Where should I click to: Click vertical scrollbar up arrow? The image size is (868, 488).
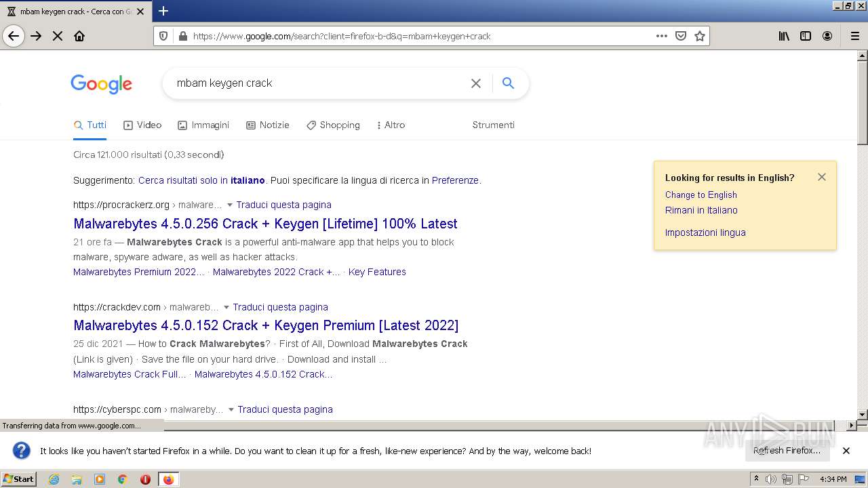863,56
